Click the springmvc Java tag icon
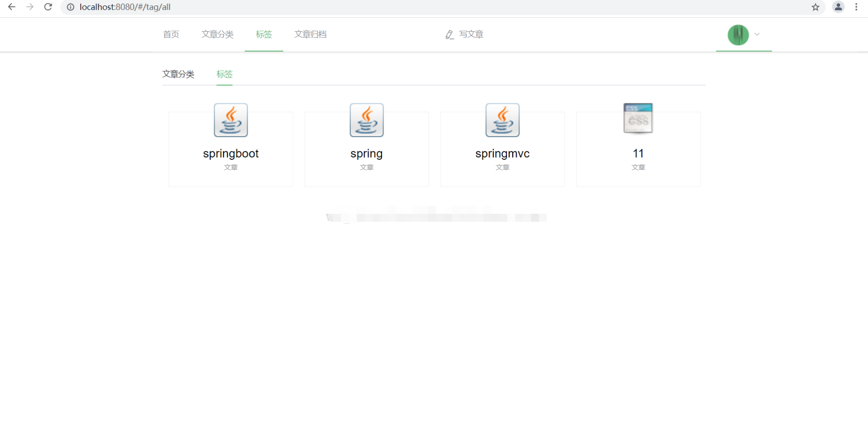Viewport: 868px width, 443px height. pos(502,120)
